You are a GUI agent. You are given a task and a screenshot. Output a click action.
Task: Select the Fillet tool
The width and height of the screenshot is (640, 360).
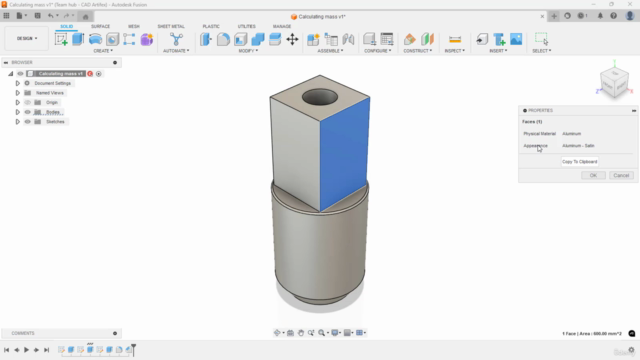click(x=223, y=39)
